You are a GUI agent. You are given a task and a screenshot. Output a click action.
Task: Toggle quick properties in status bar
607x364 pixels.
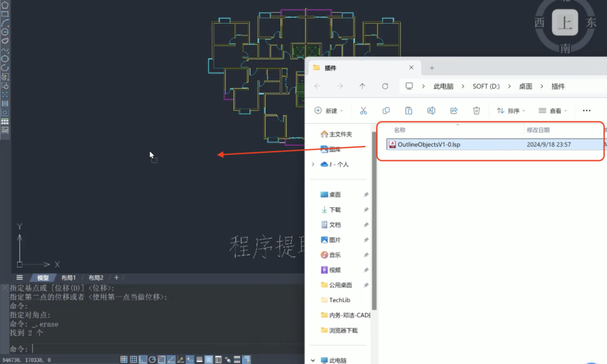[x=218, y=360]
